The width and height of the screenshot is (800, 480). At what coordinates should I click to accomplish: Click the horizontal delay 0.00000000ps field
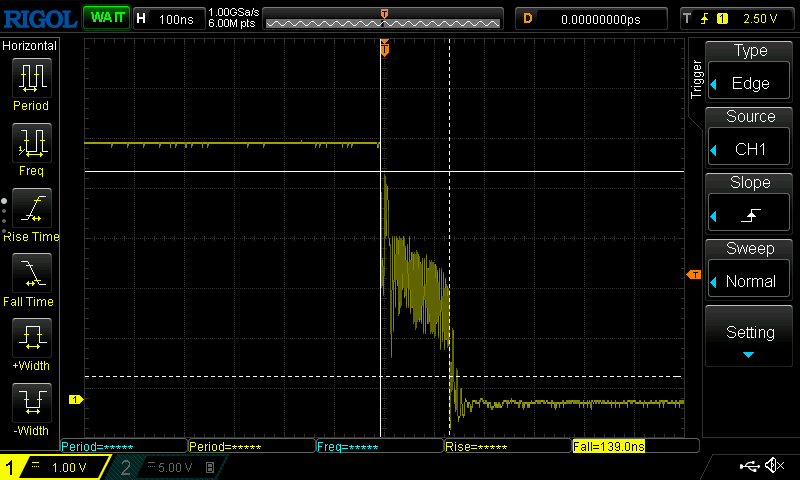(601, 19)
